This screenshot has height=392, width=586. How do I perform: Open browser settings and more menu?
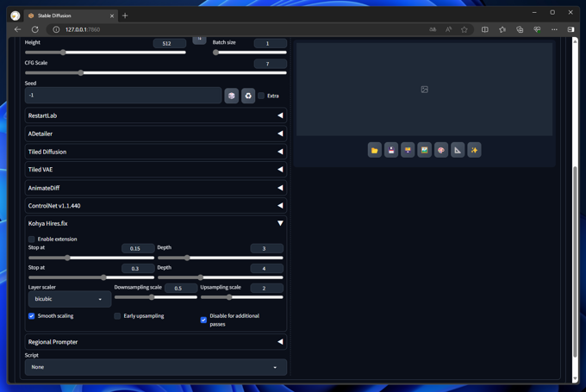point(554,29)
